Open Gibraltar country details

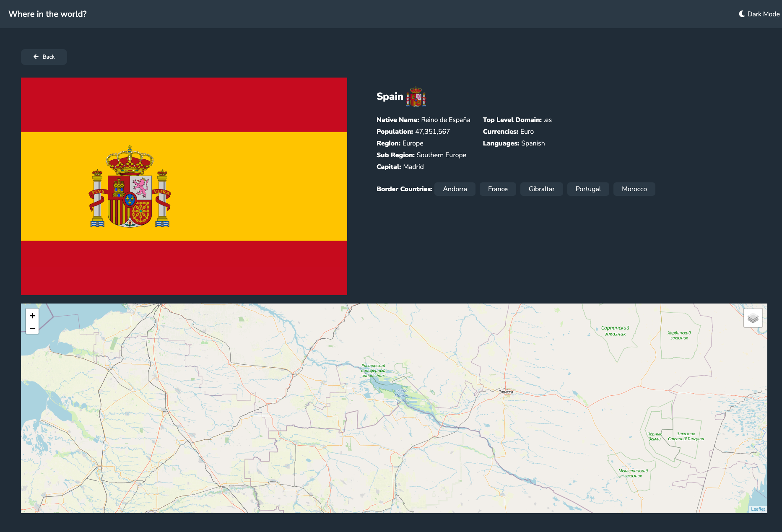coord(541,189)
